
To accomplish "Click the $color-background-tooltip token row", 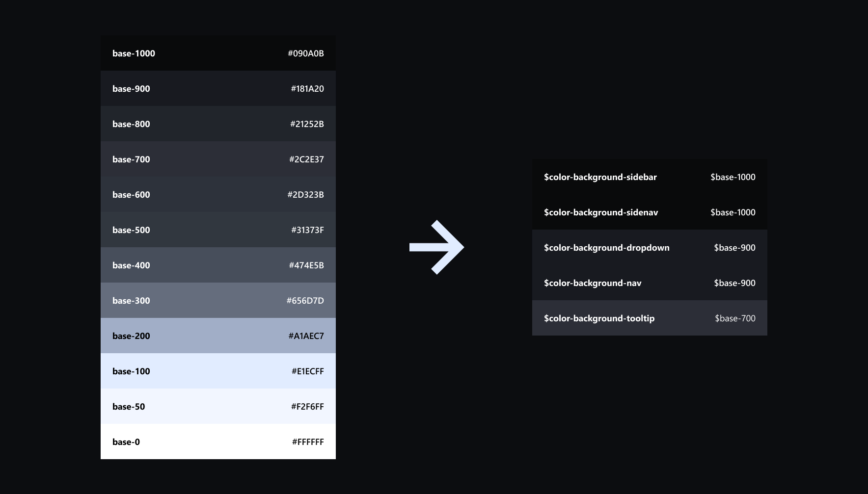I will pos(649,318).
